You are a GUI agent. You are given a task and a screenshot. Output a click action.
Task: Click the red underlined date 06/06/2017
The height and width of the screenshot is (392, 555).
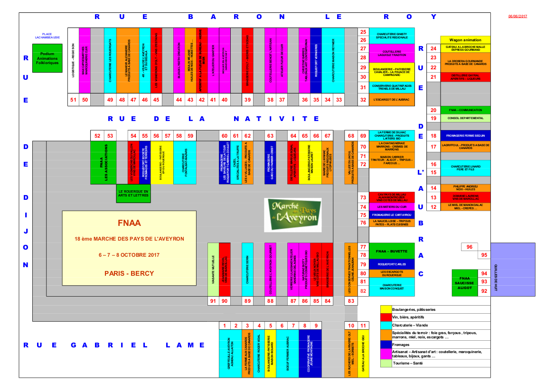517,16
